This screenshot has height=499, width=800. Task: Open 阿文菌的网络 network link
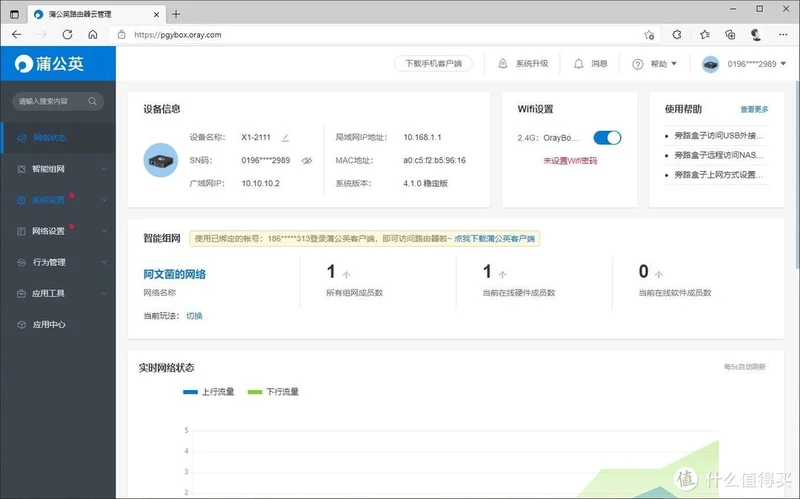point(174,275)
